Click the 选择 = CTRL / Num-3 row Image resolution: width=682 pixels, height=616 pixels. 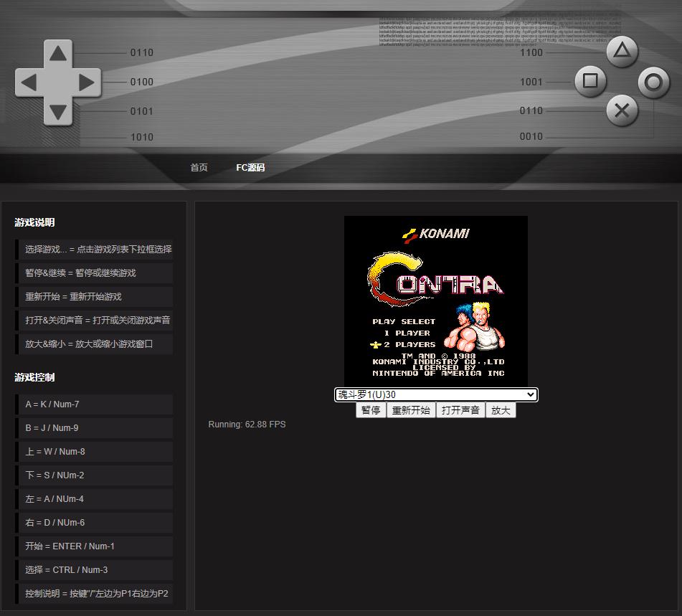click(x=94, y=570)
